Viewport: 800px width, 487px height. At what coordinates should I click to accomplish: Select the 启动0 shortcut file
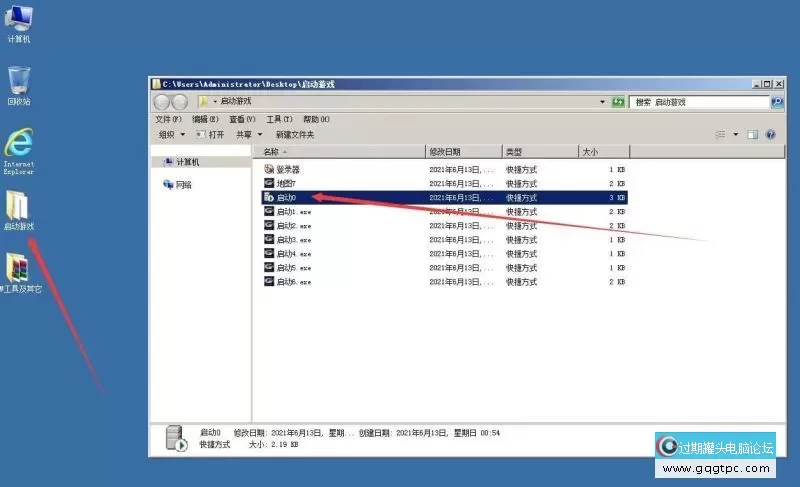coord(285,198)
